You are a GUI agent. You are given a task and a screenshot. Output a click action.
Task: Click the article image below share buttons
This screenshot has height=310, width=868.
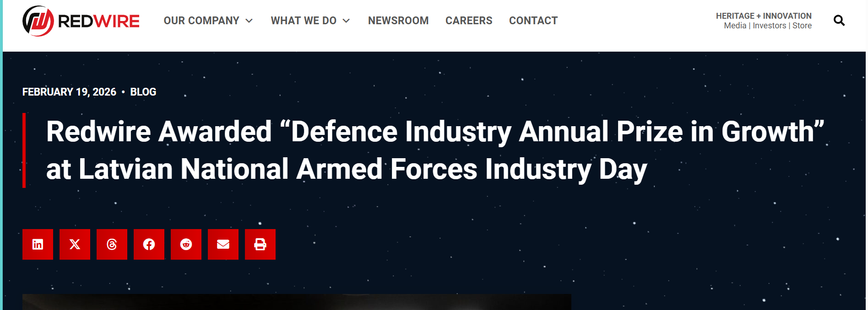click(297, 302)
